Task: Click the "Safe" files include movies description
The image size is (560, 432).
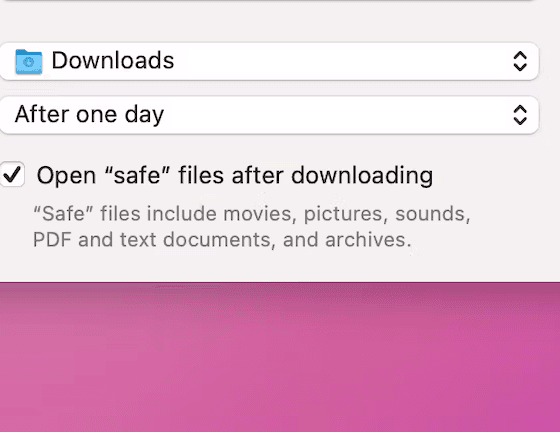Action: click(252, 214)
